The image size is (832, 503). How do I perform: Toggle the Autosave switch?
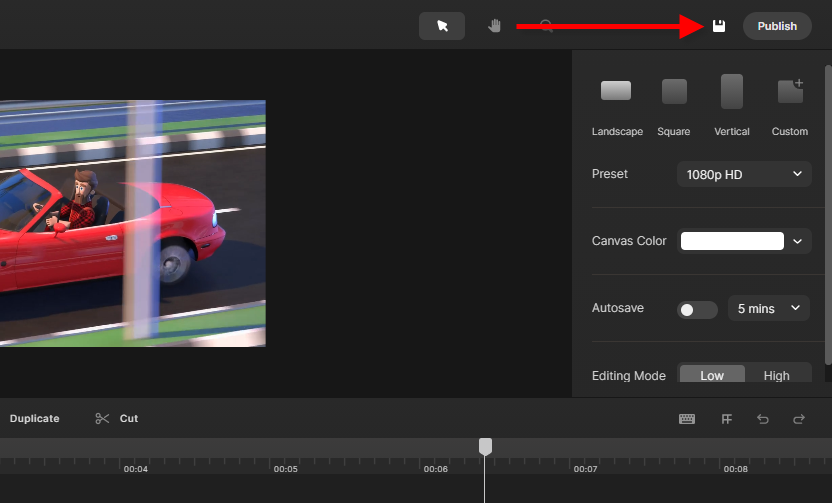tap(697, 309)
